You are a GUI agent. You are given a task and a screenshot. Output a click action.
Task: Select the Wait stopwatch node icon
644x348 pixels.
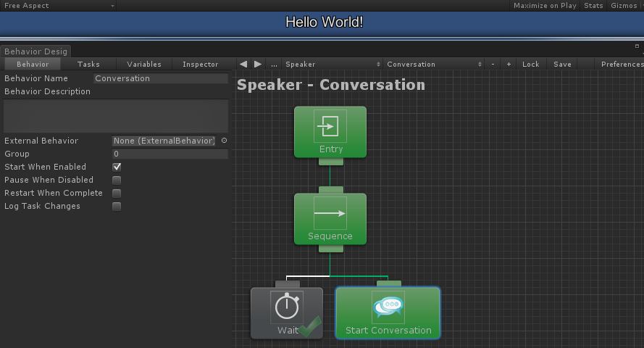287,307
